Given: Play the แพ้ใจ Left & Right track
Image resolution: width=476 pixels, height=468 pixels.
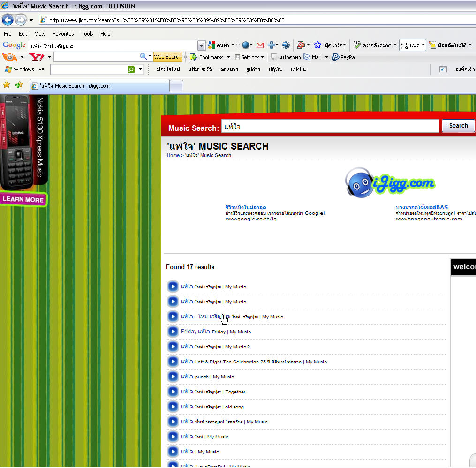Looking at the screenshot, I should tap(173, 362).
